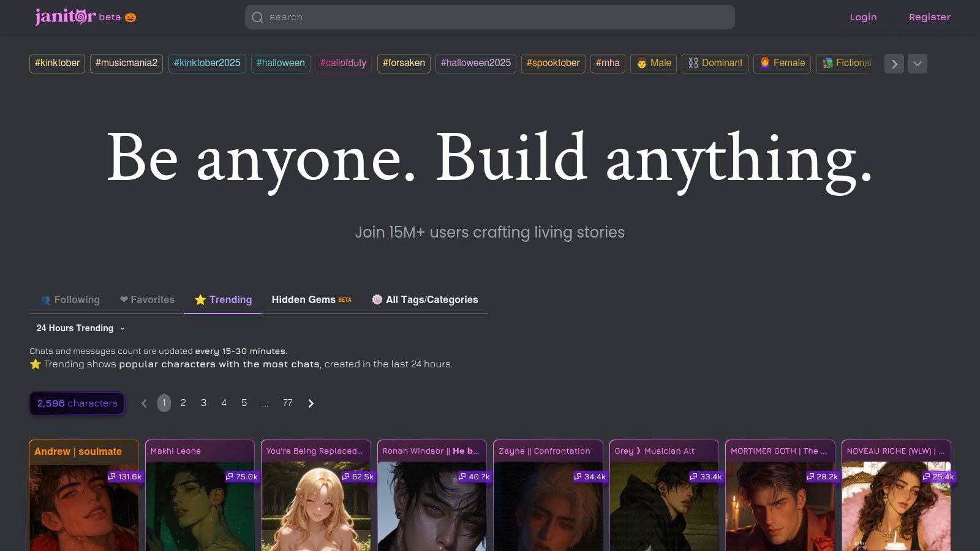Image resolution: width=980 pixels, height=551 pixels.
Task: Switch to the Hidden Gems tab
Action: [x=311, y=299]
